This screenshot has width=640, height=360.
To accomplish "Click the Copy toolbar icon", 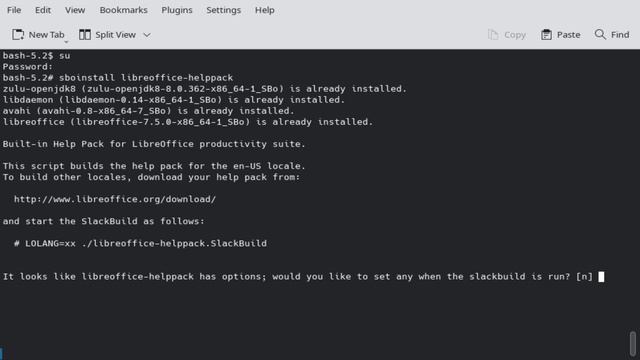I will 493,35.
